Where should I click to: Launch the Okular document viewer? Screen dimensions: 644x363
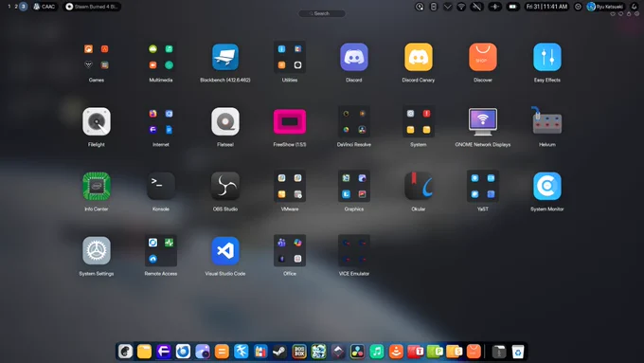[x=418, y=186]
